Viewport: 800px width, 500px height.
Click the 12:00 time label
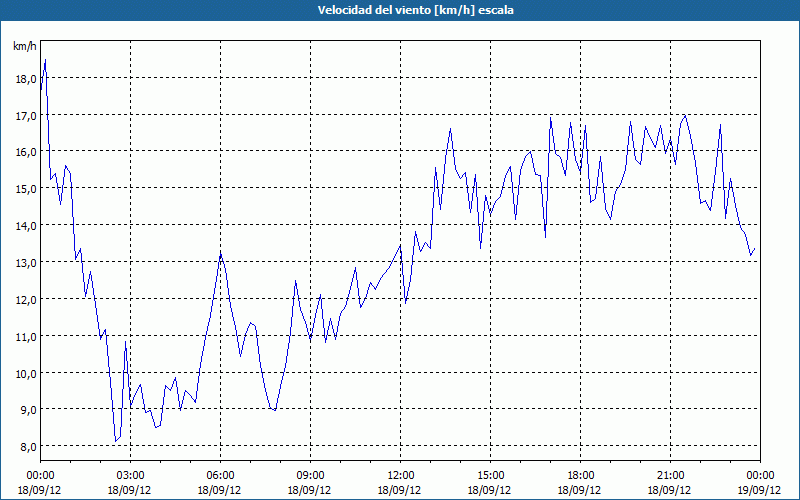coord(401,476)
